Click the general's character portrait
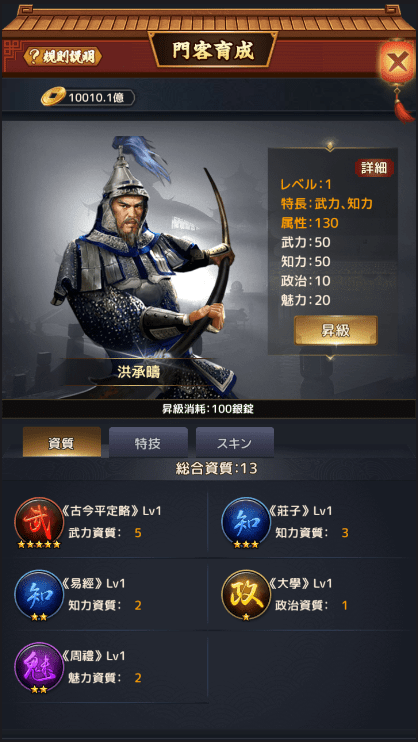The height and width of the screenshot is (742, 418). (144, 265)
